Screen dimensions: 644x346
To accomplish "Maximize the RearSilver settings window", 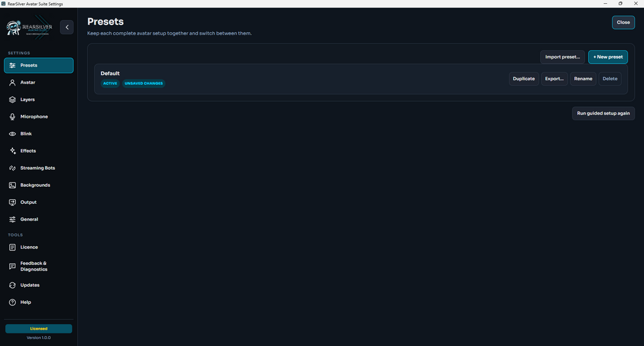I will (620, 3).
